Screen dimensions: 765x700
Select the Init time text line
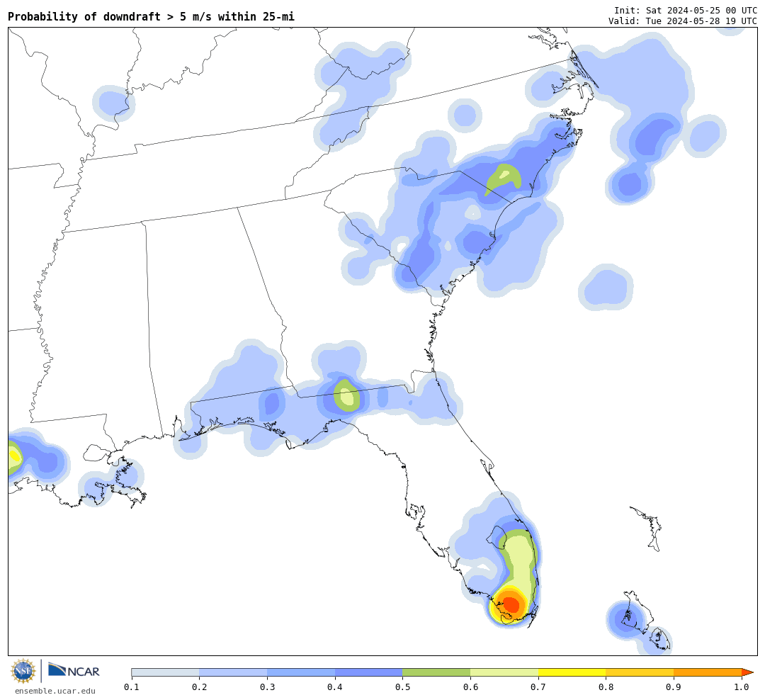(x=686, y=10)
